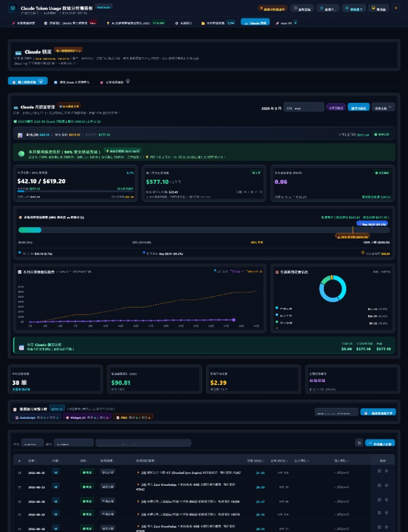Click the blue button in the filter chips panel
Viewport: 408px width, 532px height.
378,413
